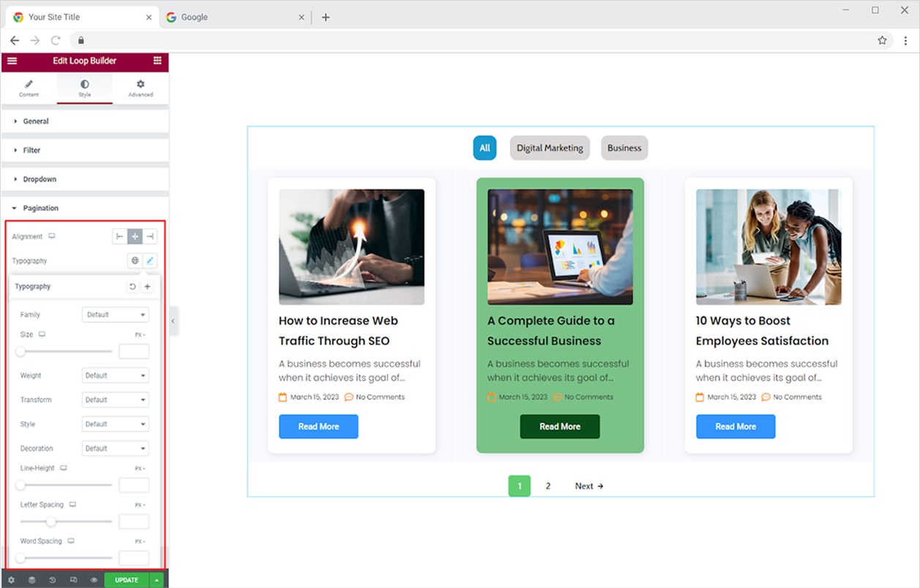This screenshot has width=920, height=588.
Task: Open the Family font dropdown
Action: pos(116,314)
